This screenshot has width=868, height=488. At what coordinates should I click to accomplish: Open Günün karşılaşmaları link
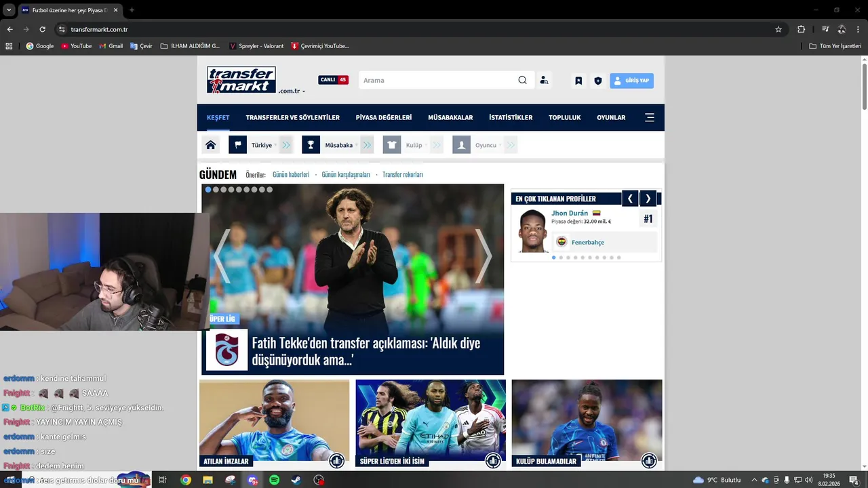346,175
